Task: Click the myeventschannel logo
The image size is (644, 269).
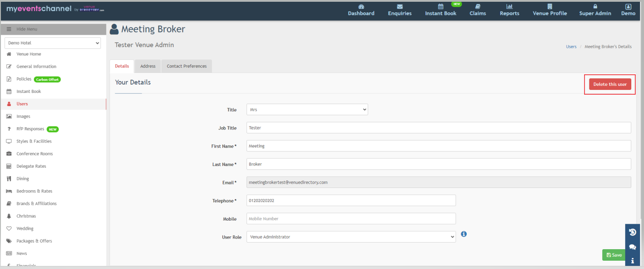Action: [55, 9]
